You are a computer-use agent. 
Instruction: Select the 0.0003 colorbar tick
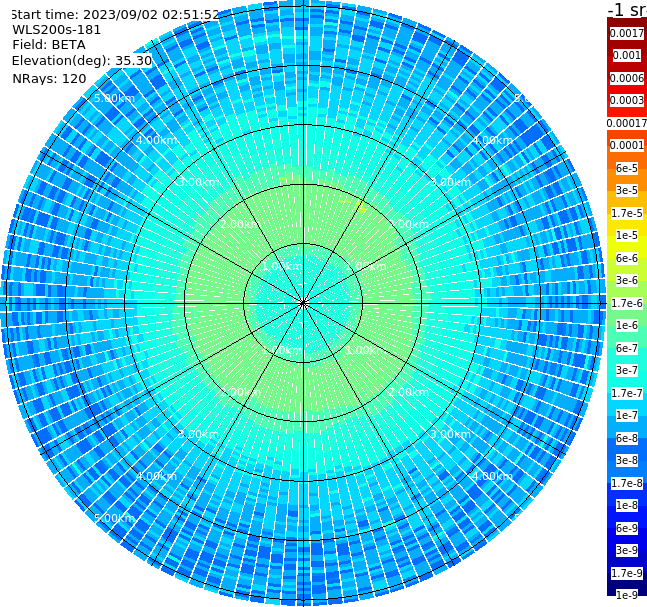pos(627,100)
